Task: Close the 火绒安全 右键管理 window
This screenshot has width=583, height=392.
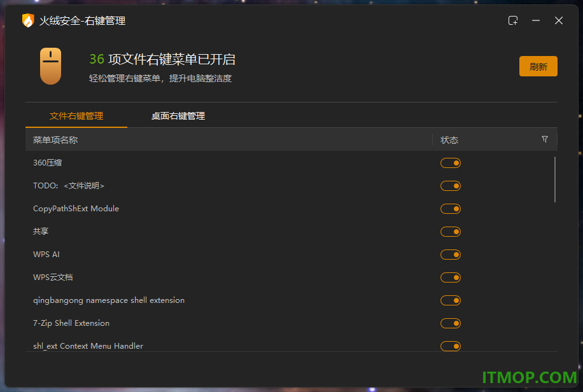Action: (558, 20)
